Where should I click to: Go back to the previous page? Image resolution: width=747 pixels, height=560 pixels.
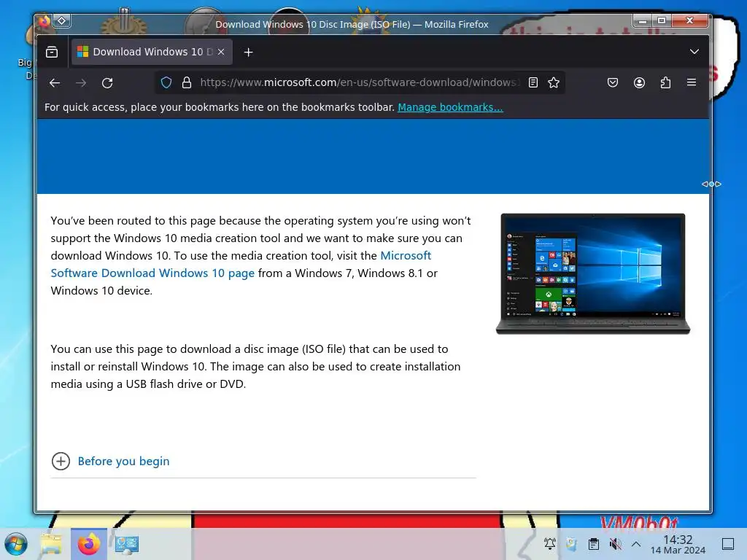(55, 83)
